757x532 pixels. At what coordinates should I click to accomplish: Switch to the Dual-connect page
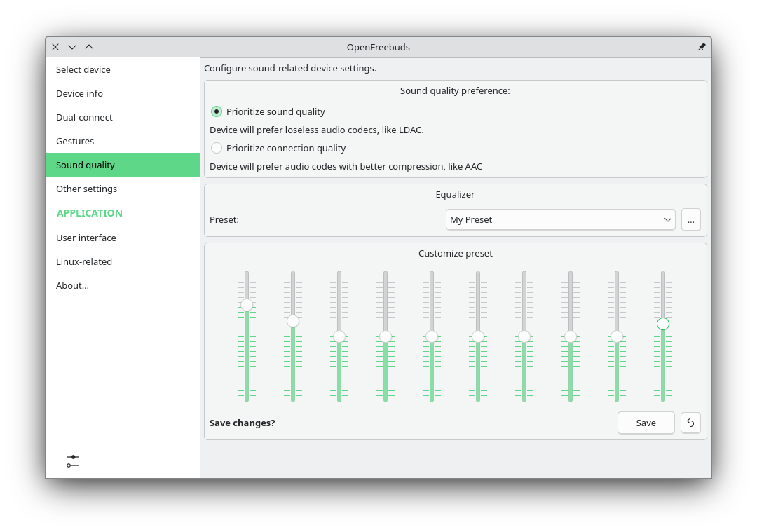[x=84, y=117]
